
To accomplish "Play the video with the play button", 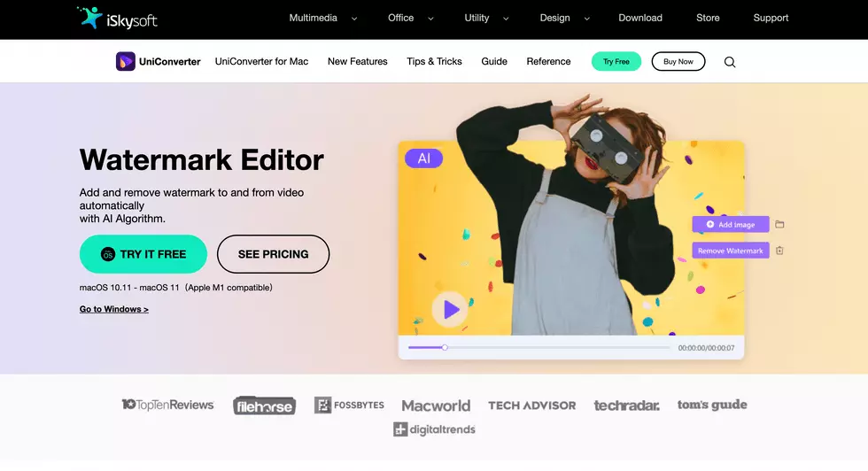I will 450,309.
